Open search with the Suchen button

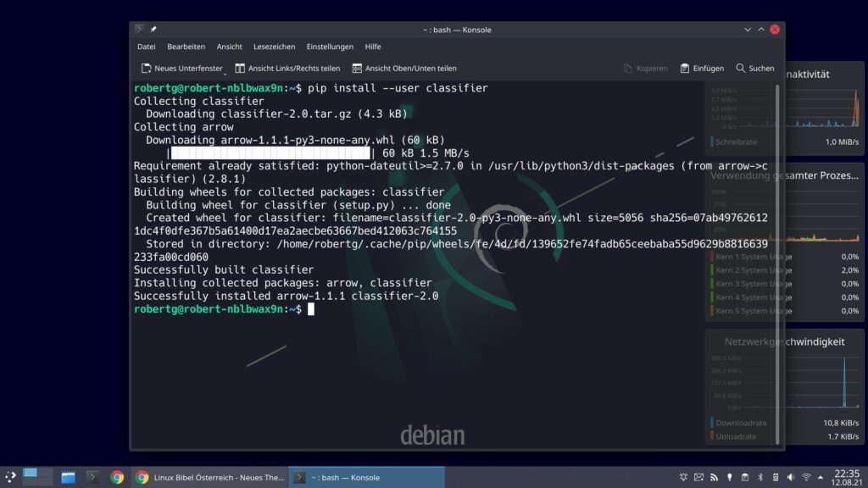[755, 68]
